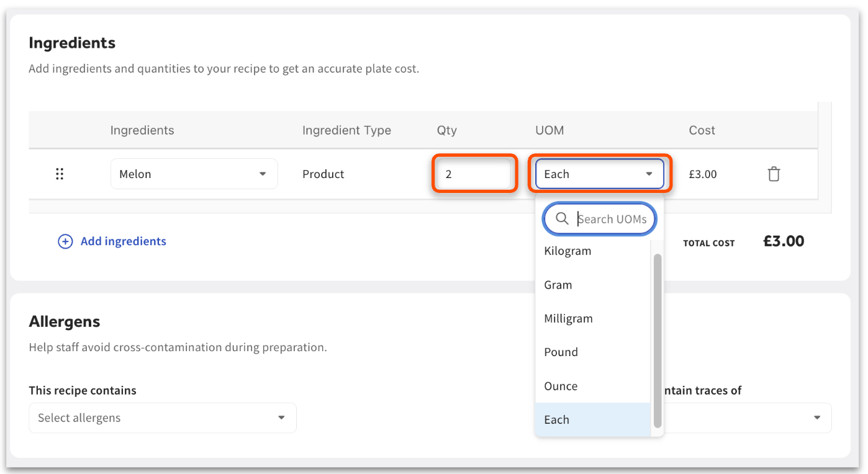Click the Add ingredients link
The image size is (868, 474).
[x=123, y=241]
